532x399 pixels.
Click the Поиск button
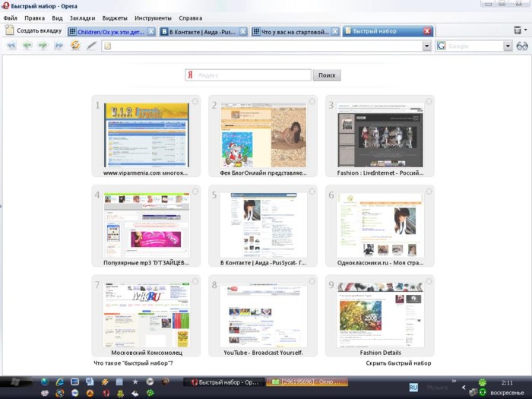(x=327, y=75)
